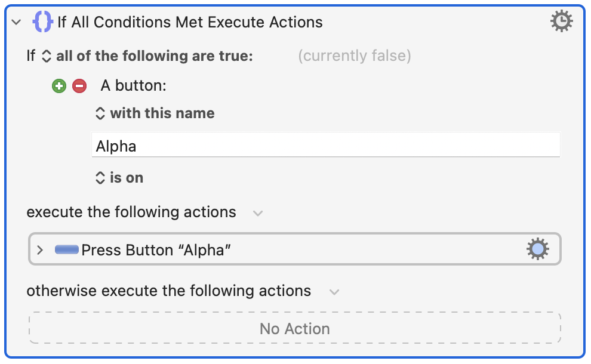Select the "No Action" placeholder area

point(295,328)
